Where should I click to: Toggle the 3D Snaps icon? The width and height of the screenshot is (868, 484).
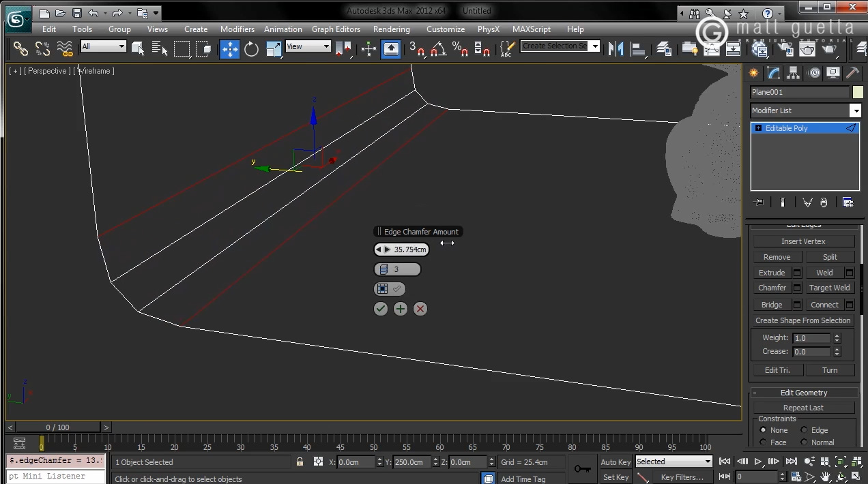coord(416,48)
